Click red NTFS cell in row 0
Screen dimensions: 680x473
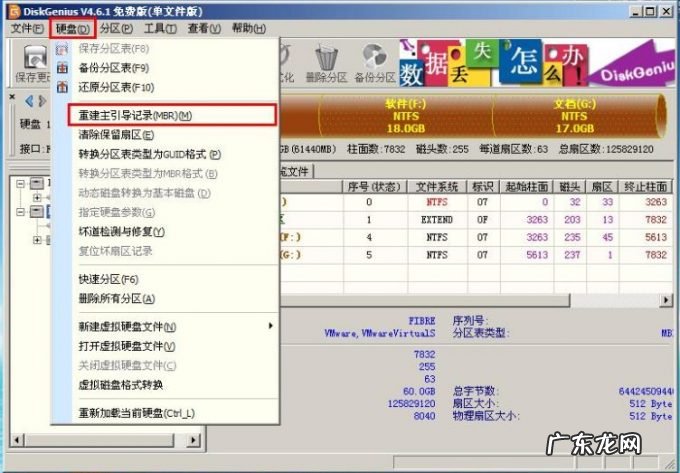(437, 202)
